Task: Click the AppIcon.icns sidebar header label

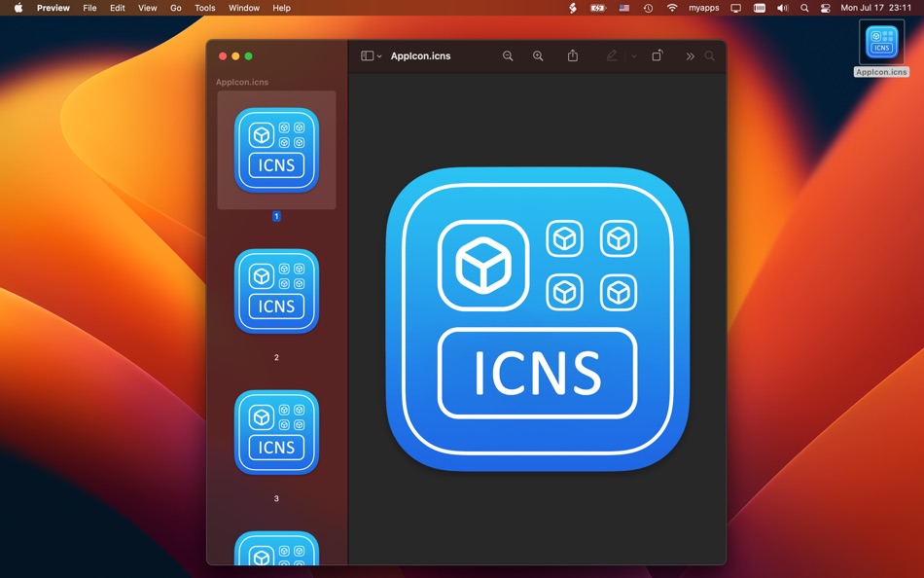Action: pyautogui.click(x=242, y=82)
